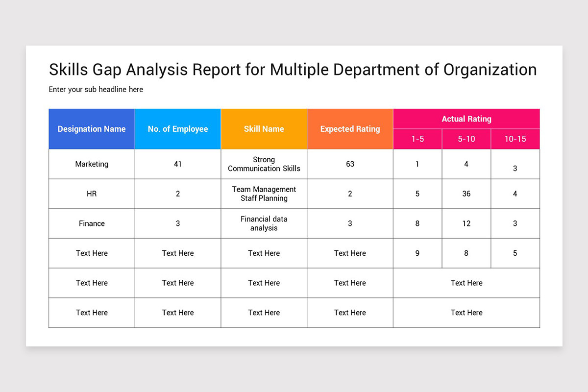Click the Expected Rating value 63
This screenshot has width=588, height=392.
pos(349,164)
